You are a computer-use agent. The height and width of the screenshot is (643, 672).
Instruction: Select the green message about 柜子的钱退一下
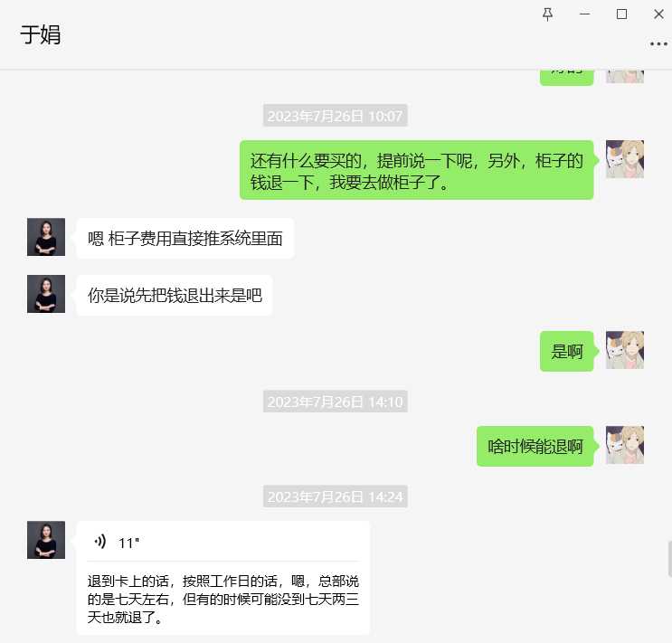click(417, 170)
